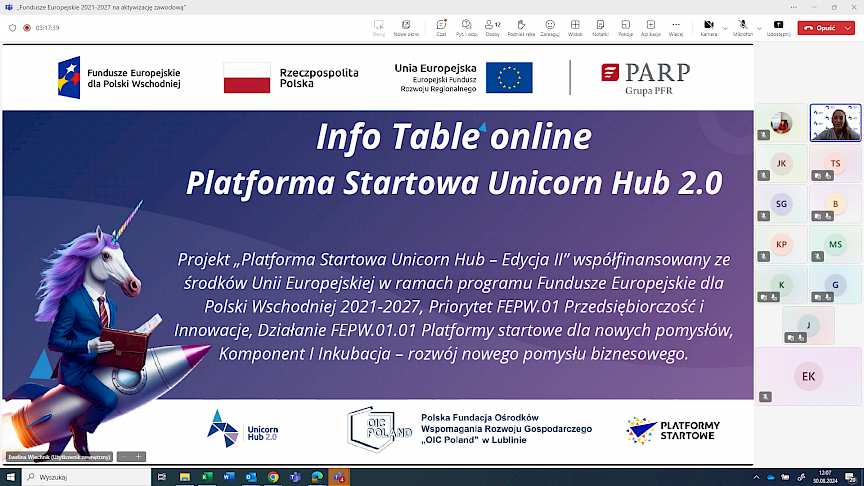Viewport: 864px width, 486px height.
Task: Select the highlighted speaker video tile
Action: click(835, 123)
